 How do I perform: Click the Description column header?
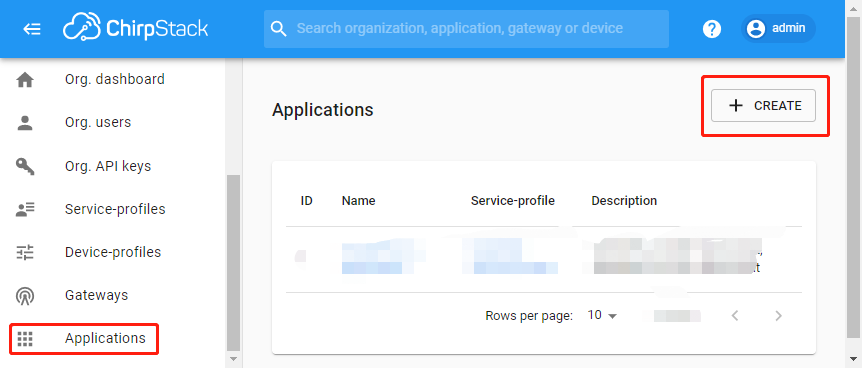[x=624, y=201]
